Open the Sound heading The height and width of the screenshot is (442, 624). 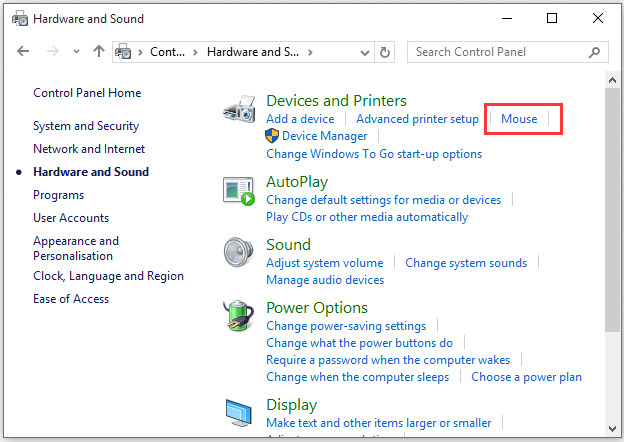pyautogui.click(x=289, y=245)
